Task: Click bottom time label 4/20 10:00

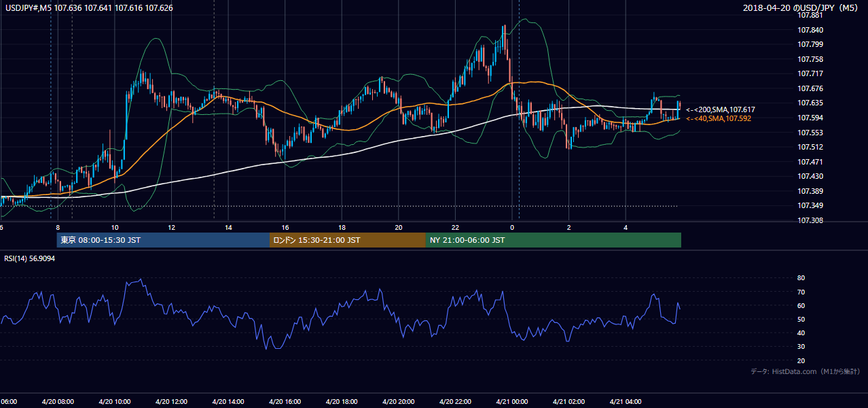Action: 114,401
